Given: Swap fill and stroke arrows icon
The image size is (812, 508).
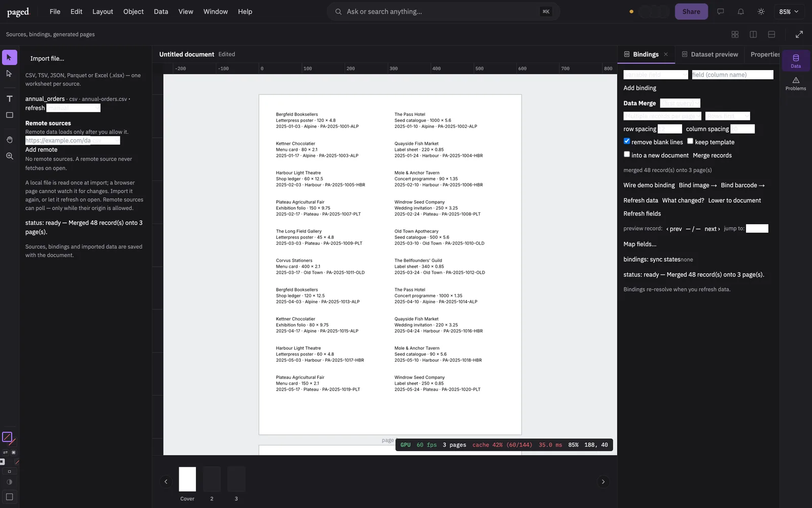Looking at the screenshot, I should pyautogui.click(x=6, y=452).
